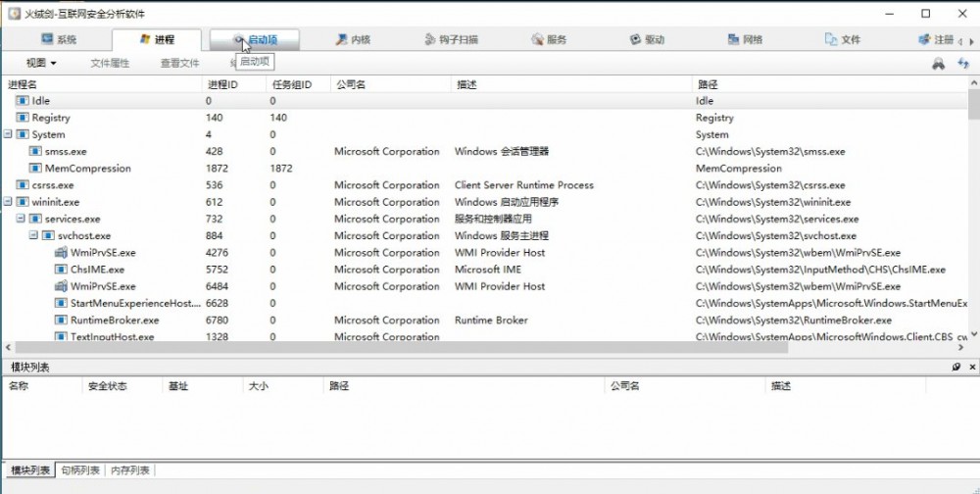This screenshot has height=494, width=980.
Task: Click the services.exe process icon
Action: tap(35, 219)
